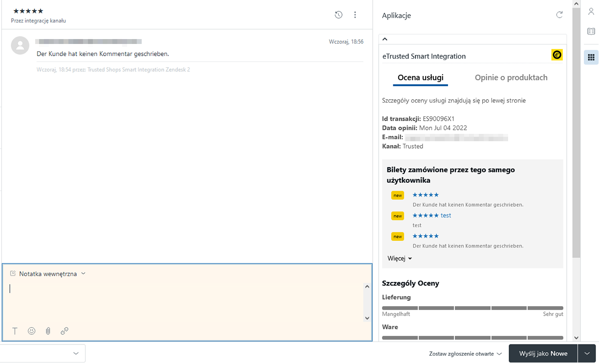This screenshot has width=599, height=364.
Task: Click the Przez integrację kanału subtitle
Action: (39, 21)
